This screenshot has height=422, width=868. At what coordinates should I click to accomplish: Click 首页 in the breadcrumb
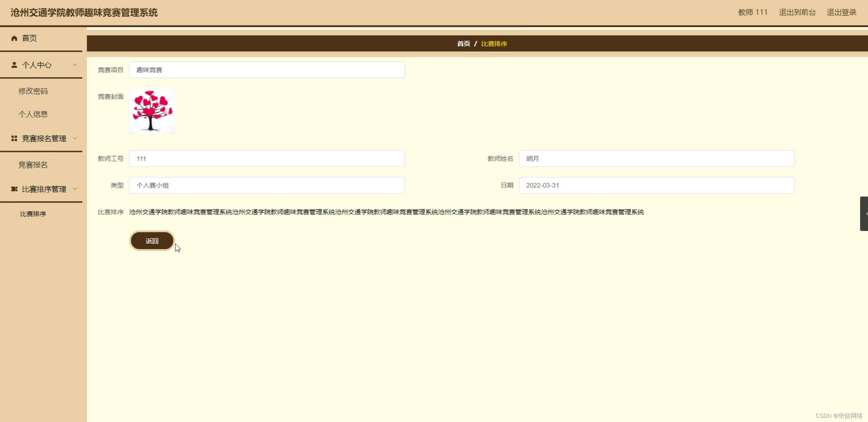click(463, 44)
